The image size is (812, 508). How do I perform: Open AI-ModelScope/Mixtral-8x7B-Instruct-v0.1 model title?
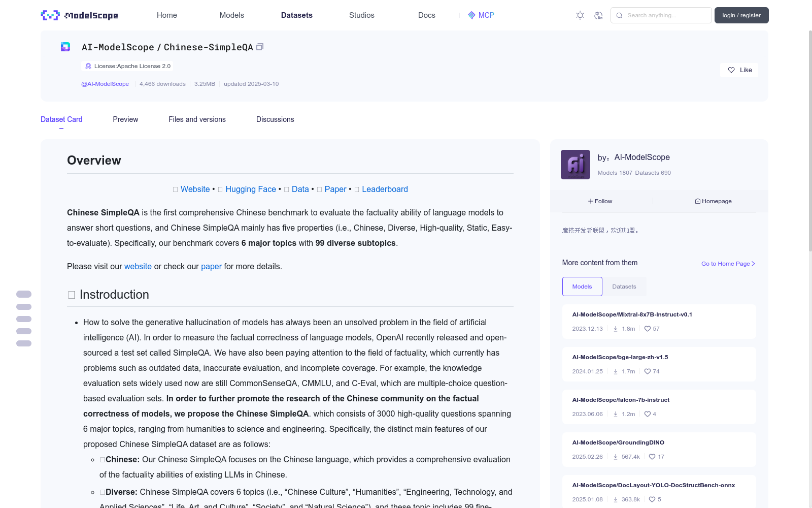632,314
